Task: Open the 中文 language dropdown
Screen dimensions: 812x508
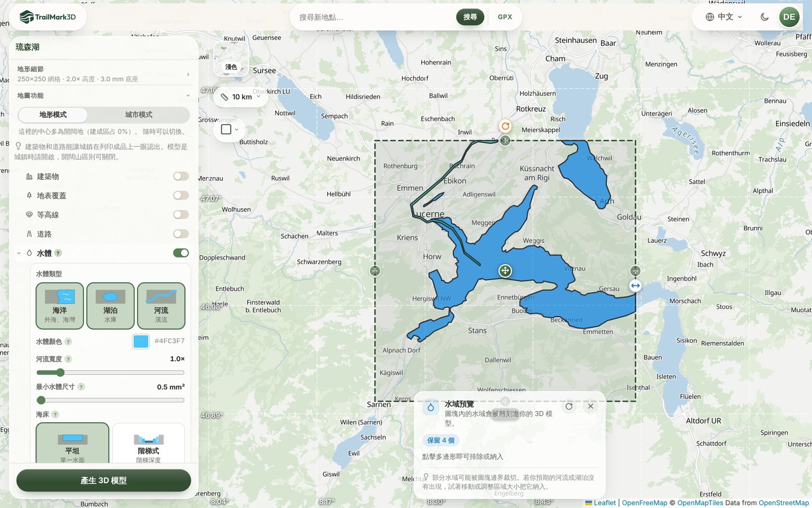Action: pyautogui.click(x=724, y=17)
